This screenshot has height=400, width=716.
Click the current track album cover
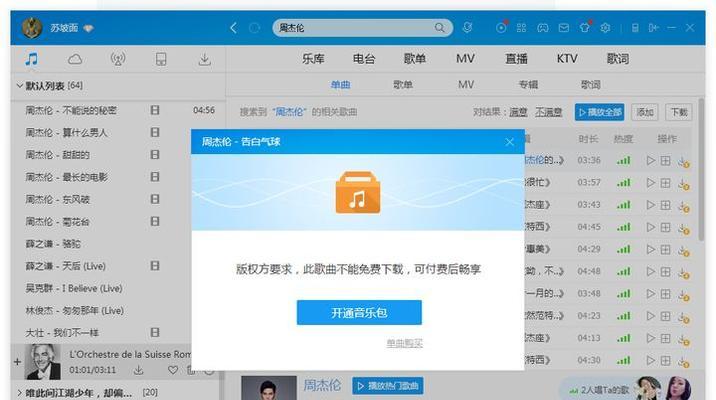click(42, 362)
